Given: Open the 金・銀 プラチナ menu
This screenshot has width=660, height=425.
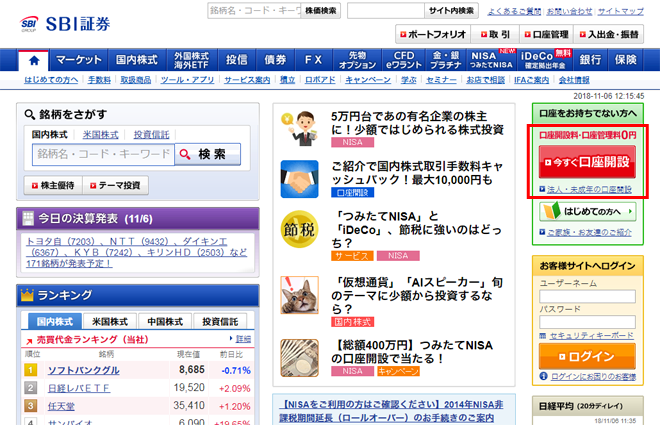Looking at the screenshot, I should click(x=446, y=60).
